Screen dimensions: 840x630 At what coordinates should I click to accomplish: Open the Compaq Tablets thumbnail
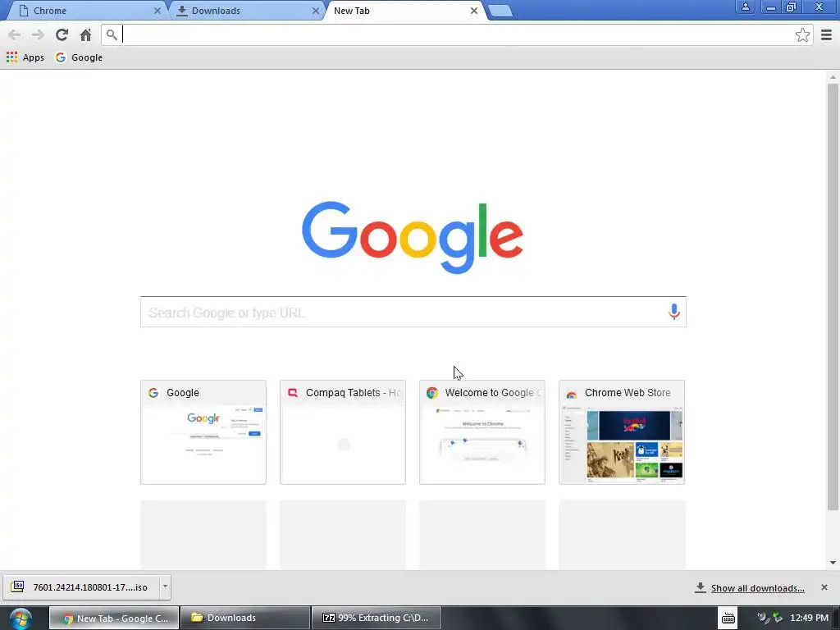pyautogui.click(x=342, y=432)
